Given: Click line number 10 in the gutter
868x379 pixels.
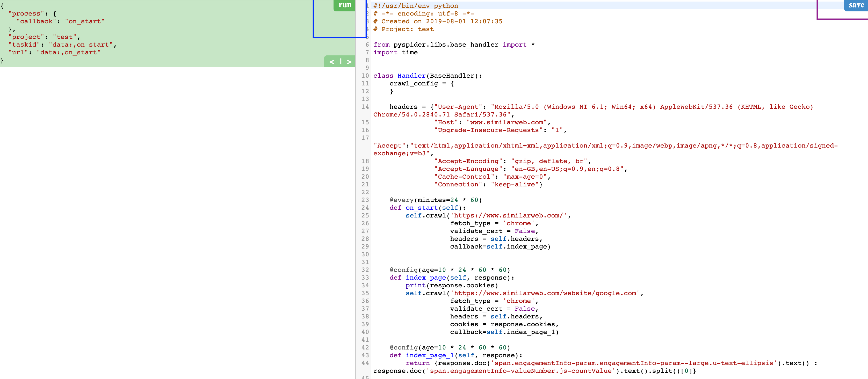Looking at the screenshot, I should 365,75.
